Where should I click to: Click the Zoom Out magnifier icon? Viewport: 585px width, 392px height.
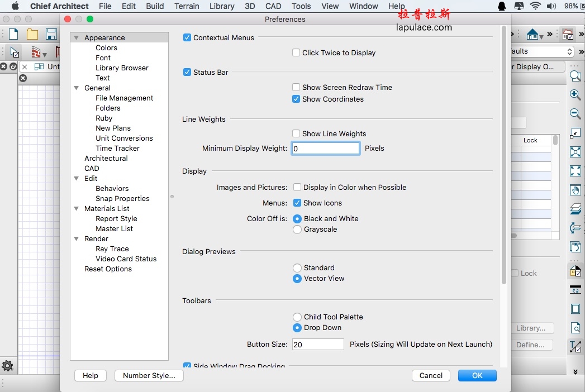pos(575,113)
